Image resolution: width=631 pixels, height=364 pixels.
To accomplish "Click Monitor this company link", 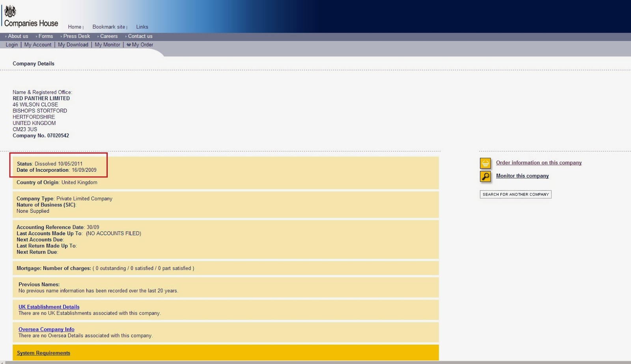I will click(x=522, y=176).
